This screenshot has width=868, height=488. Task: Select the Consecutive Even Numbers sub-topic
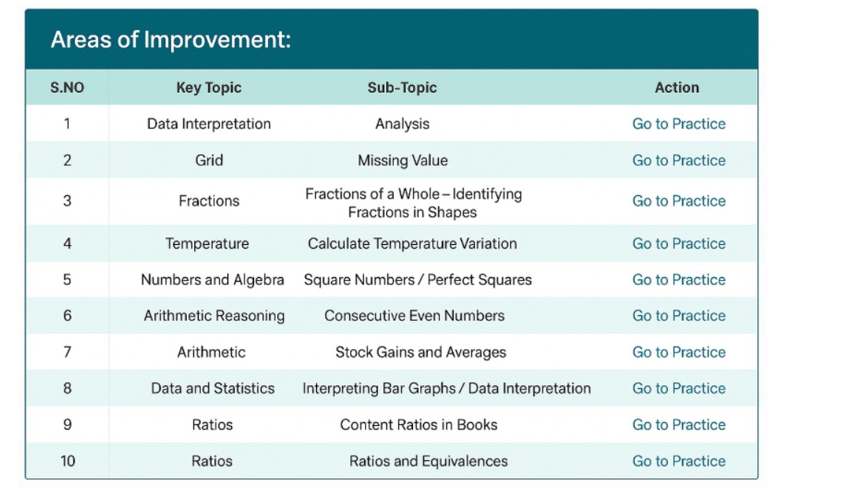[414, 316]
